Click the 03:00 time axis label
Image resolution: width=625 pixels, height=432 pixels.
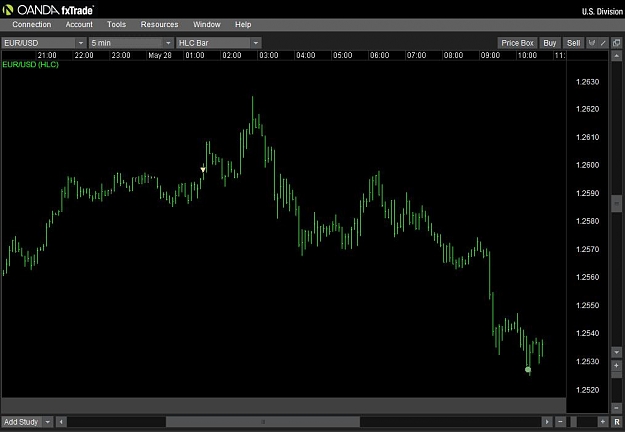(269, 55)
